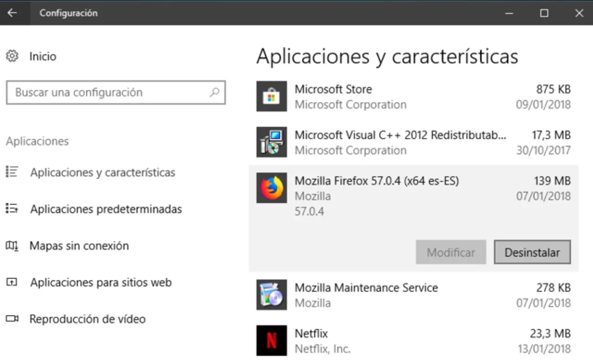Image resolution: width=593 pixels, height=364 pixels.
Task: Click the Firefox version number 57.0.4
Action: coord(309,212)
